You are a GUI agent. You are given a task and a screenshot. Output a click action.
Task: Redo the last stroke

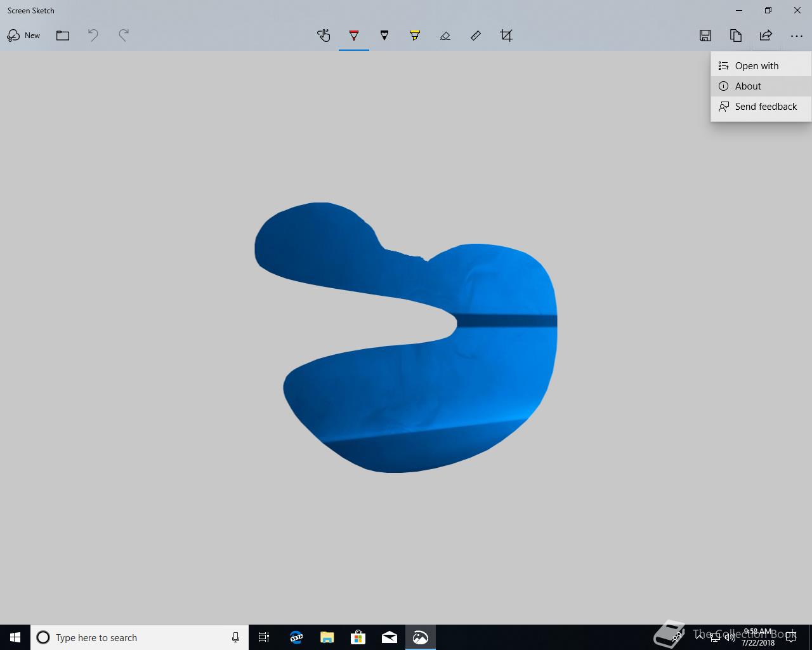point(124,36)
